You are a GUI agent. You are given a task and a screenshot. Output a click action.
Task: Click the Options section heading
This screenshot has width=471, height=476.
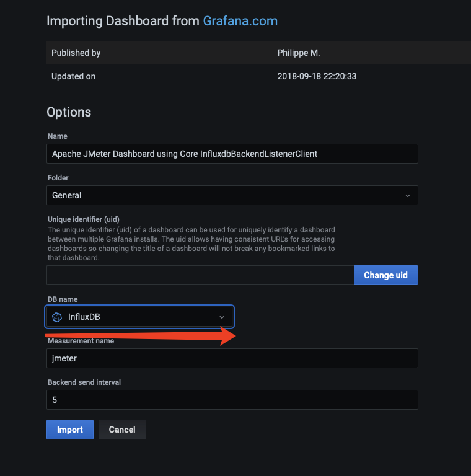[x=69, y=112]
